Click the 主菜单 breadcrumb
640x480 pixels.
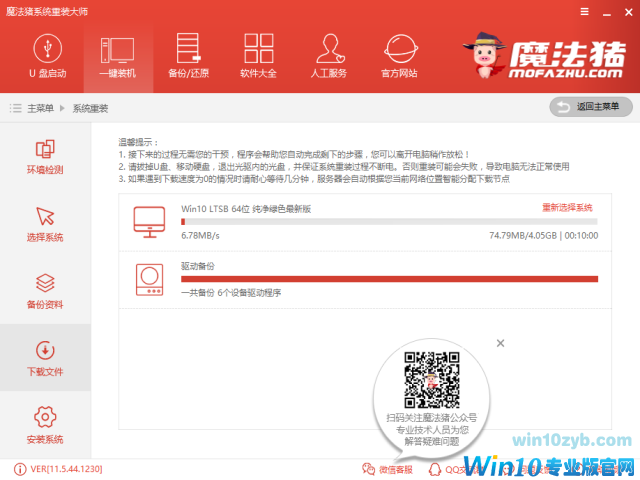40,108
